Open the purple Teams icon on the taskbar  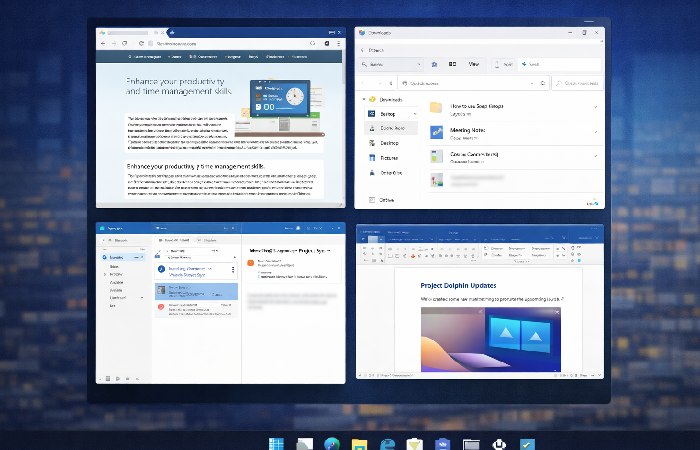point(442,444)
